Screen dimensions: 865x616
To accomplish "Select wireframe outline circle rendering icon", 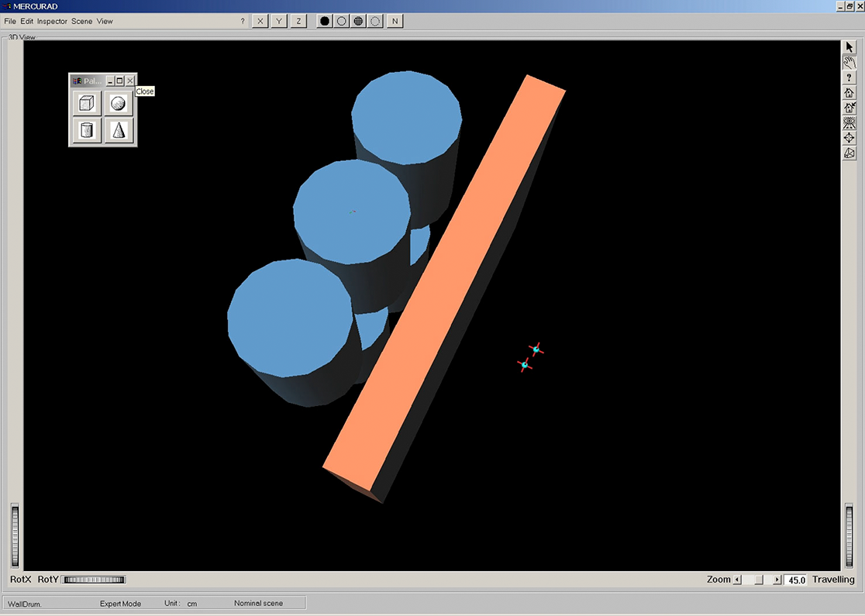I will coord(342,21).
